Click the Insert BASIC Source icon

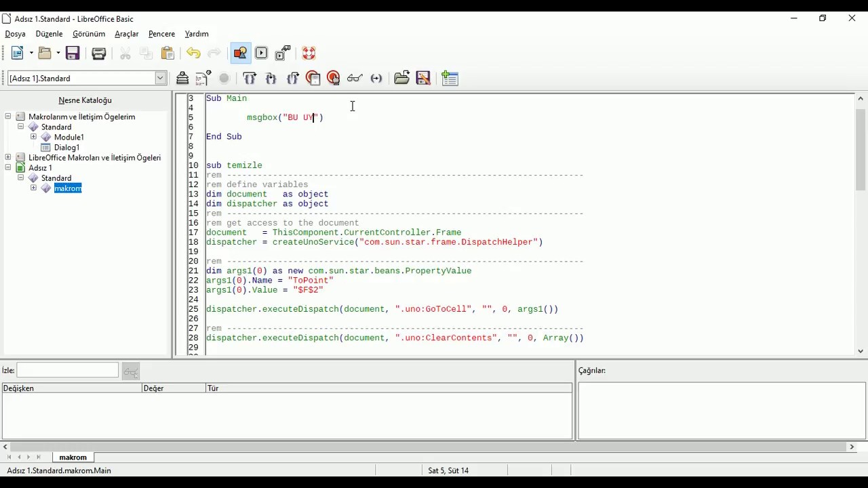pyautogui.click(x=402, y=78)
